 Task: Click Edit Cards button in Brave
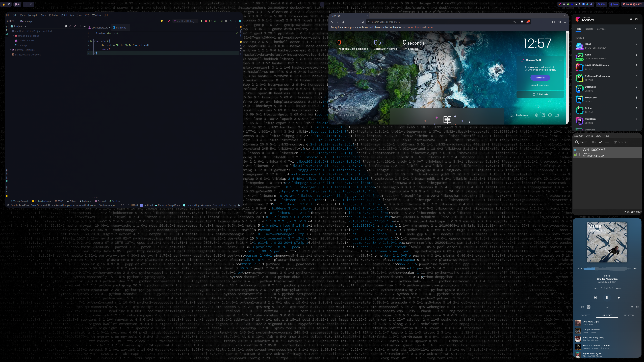click(x=540, y=94)
